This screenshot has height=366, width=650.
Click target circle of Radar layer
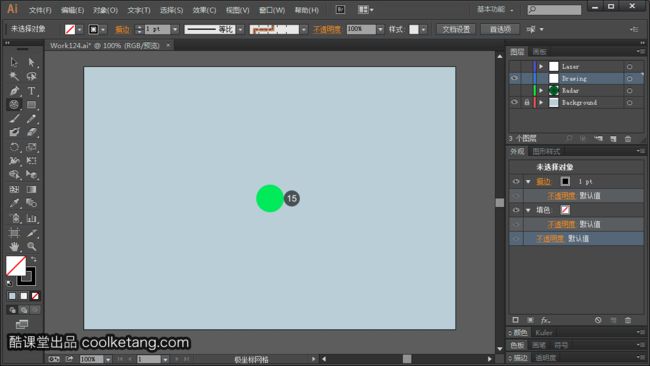(629, 90)
